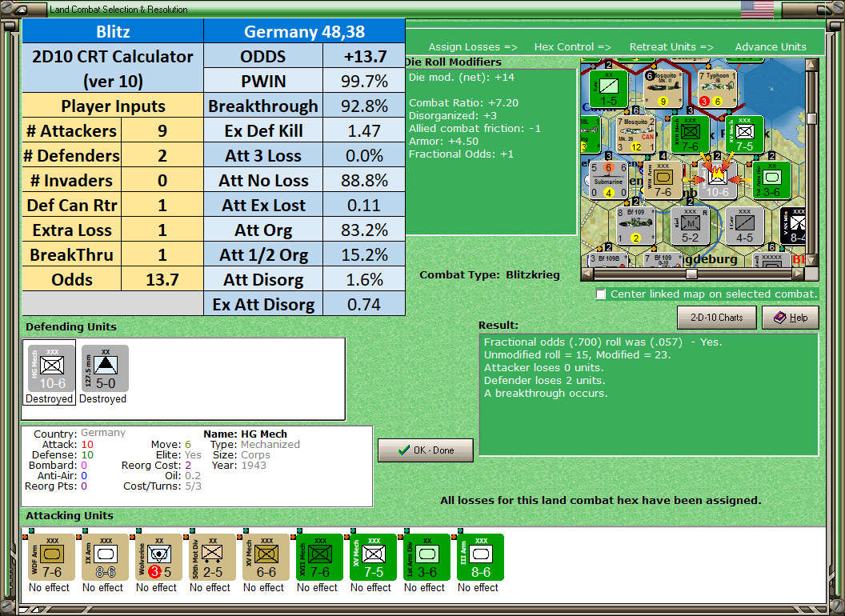Click the map vertical scrollbar up arrow

[811, 66]
